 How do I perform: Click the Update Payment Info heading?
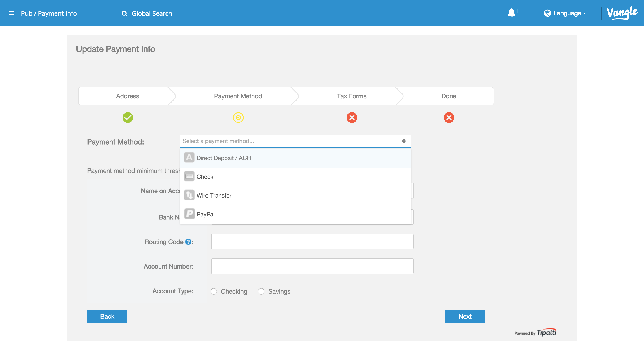click(x=116, y=49)
